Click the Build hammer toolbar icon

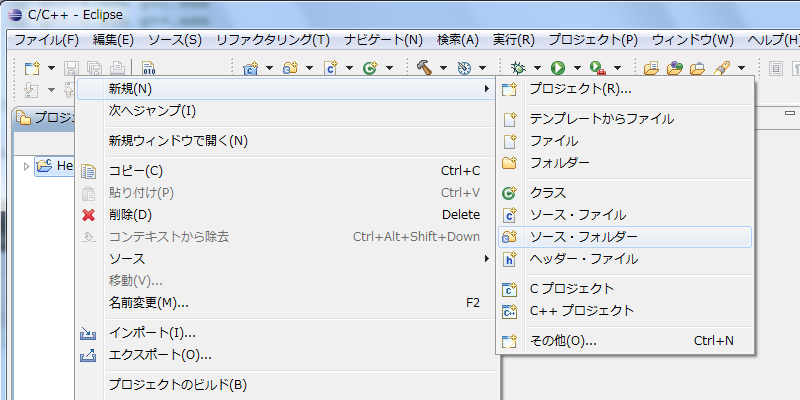(424, 68)
